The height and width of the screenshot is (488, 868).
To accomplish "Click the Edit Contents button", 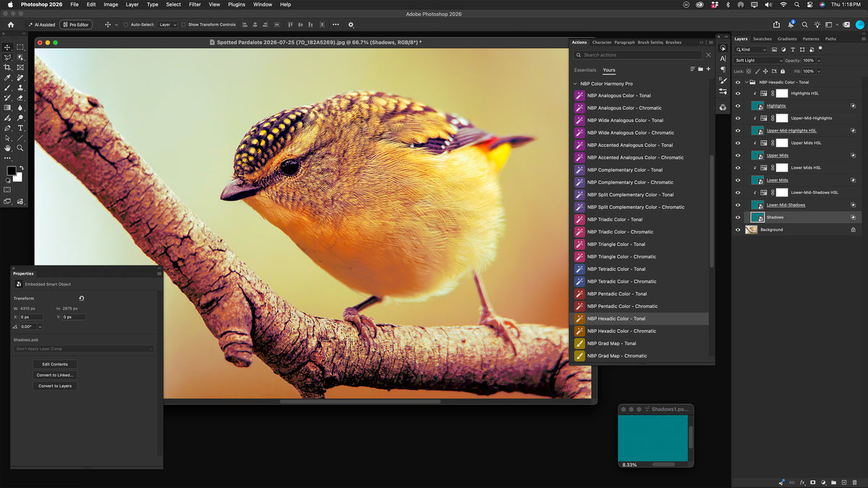I will pos(55,364).
